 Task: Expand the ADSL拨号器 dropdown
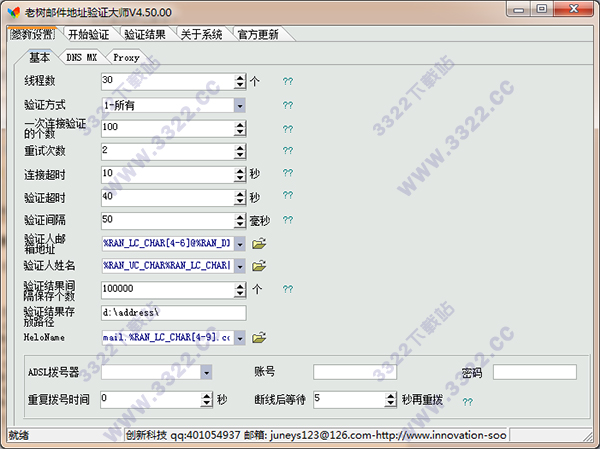click(206, 372)
